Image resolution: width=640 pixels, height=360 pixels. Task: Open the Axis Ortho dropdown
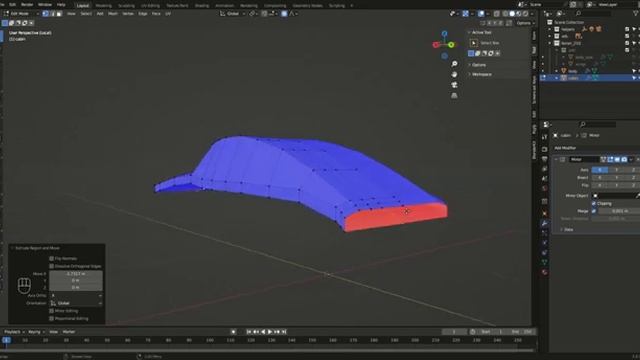click(76, 296)
